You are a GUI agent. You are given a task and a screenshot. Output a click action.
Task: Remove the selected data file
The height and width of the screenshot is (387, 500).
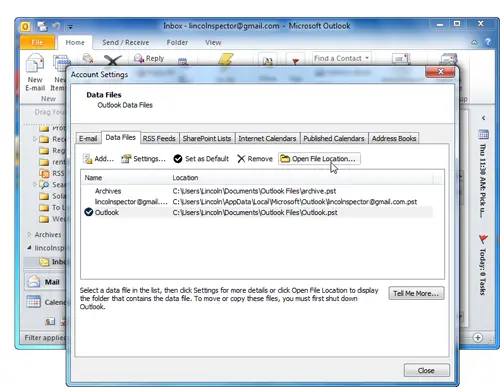coord(255,159)
